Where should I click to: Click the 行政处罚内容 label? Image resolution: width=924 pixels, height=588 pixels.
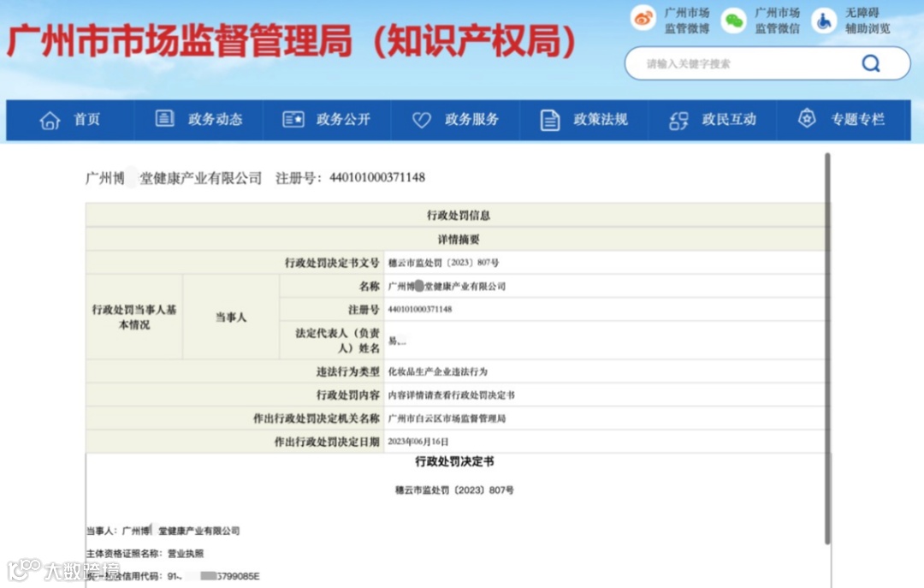coord(347,395)
